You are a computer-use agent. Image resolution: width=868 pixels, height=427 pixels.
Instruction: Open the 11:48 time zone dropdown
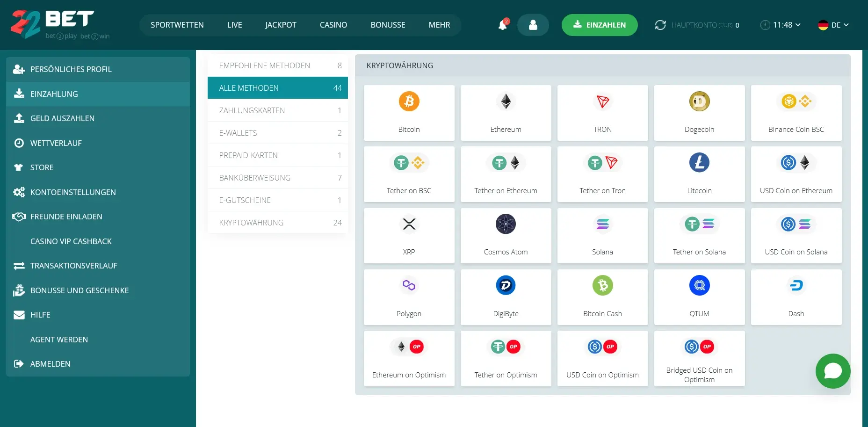[x=781, y=25]
